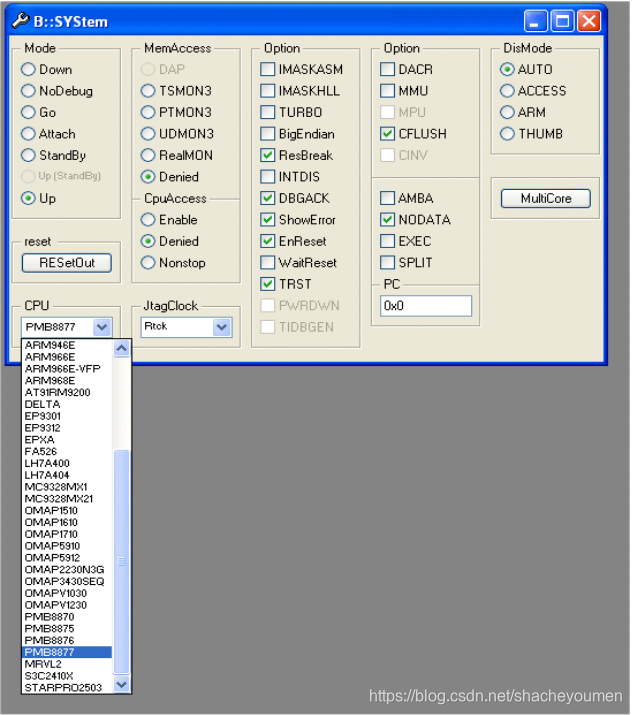
Task: Select ACCESS disassembly mode
Action: tap(507, 91)
